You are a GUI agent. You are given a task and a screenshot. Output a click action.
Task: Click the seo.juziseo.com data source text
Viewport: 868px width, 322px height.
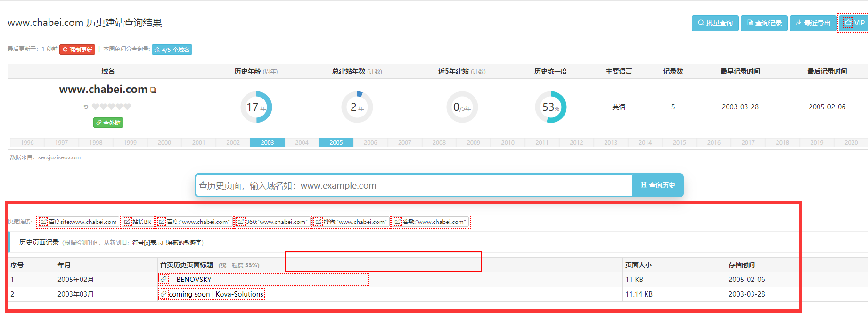(x=59, y=157)
